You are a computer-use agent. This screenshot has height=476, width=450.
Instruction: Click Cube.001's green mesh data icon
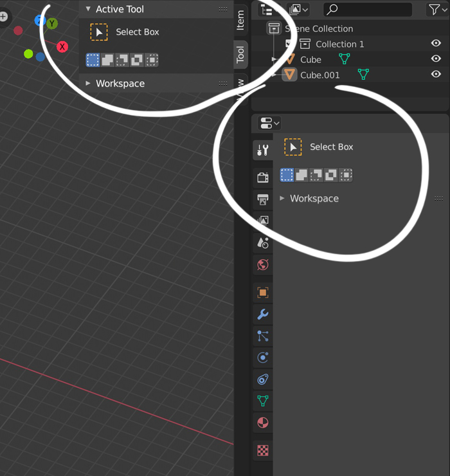[x=363, y=74]
